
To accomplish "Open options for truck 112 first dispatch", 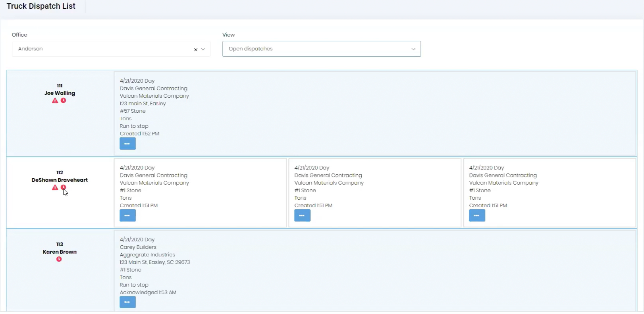I will tap(127, 216).
